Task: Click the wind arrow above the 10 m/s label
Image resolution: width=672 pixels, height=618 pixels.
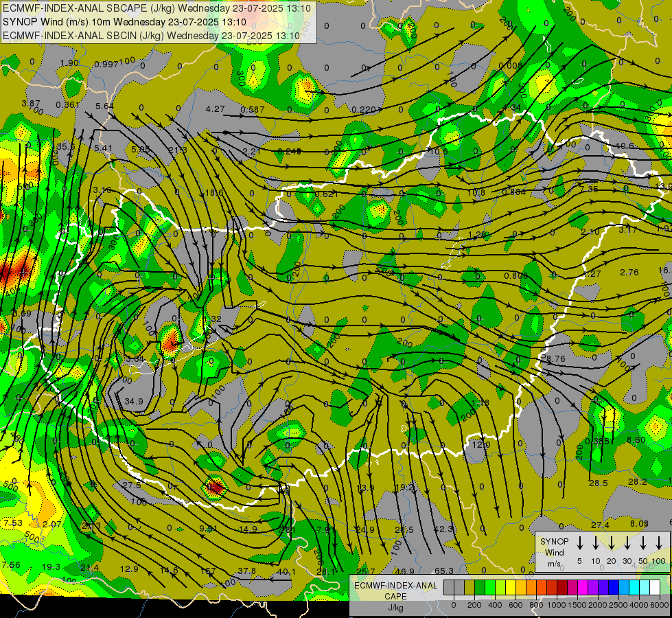Action: click(x=596, y=543)
